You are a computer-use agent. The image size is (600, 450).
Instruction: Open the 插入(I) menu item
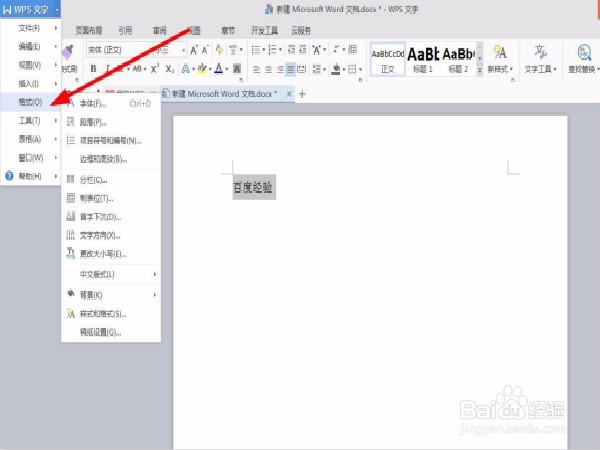[x=31, y=83]
